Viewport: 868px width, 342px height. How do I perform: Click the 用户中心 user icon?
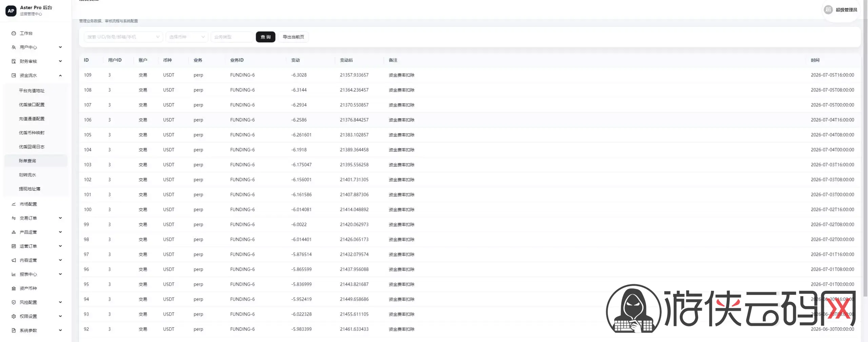[14, 47]
